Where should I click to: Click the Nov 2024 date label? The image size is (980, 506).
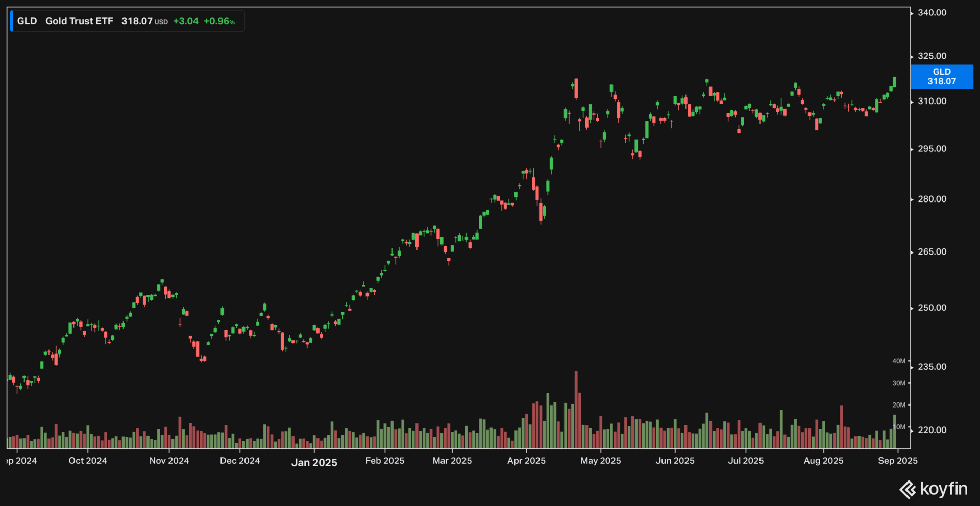169,461
